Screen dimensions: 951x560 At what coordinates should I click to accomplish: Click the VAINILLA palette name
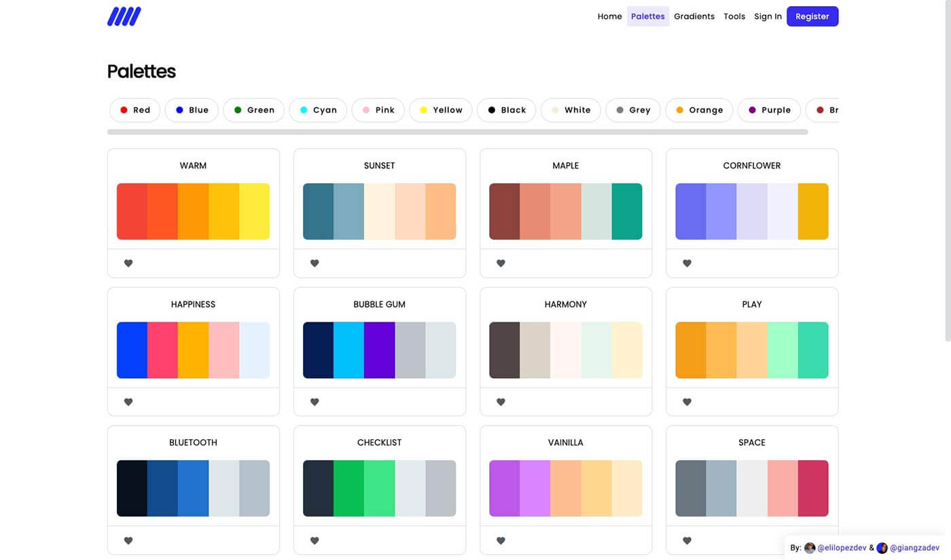click(x=565, y=443)
